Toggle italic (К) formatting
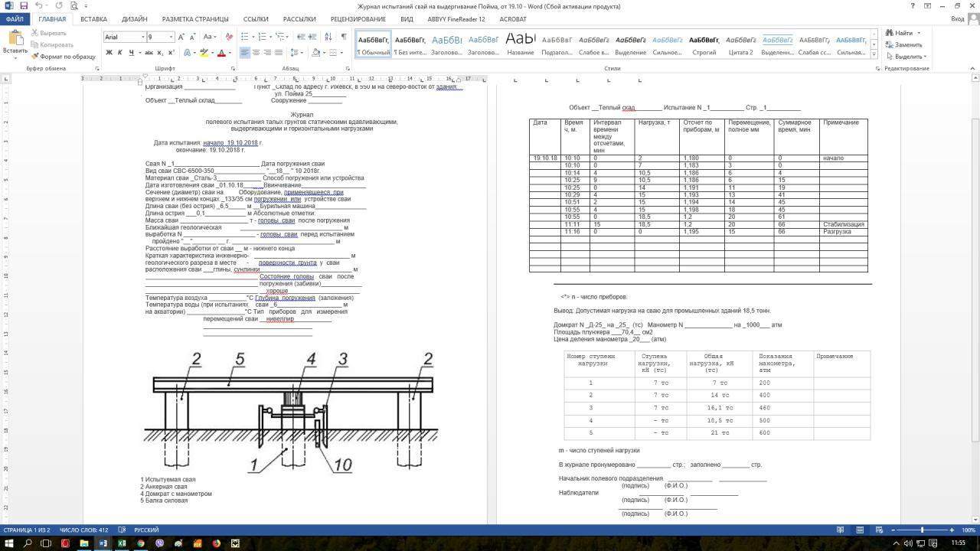Viewport: 980px width, 551px height. click(x=120, y=53)
